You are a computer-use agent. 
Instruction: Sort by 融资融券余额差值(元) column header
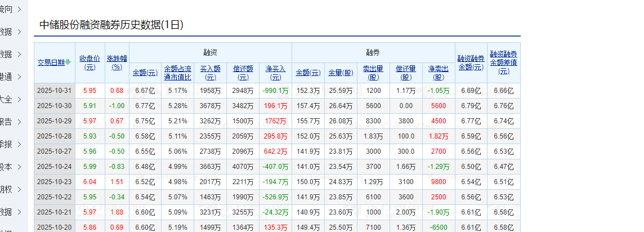coord(503,63)
